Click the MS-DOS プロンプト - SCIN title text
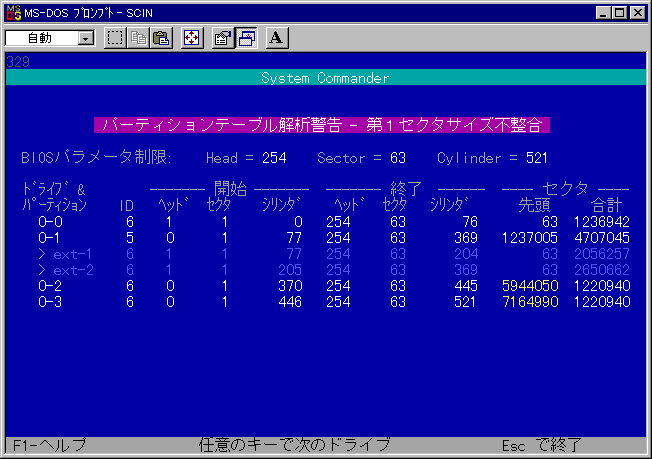Viewport: 652px width, 459px height. pos(88,13)
